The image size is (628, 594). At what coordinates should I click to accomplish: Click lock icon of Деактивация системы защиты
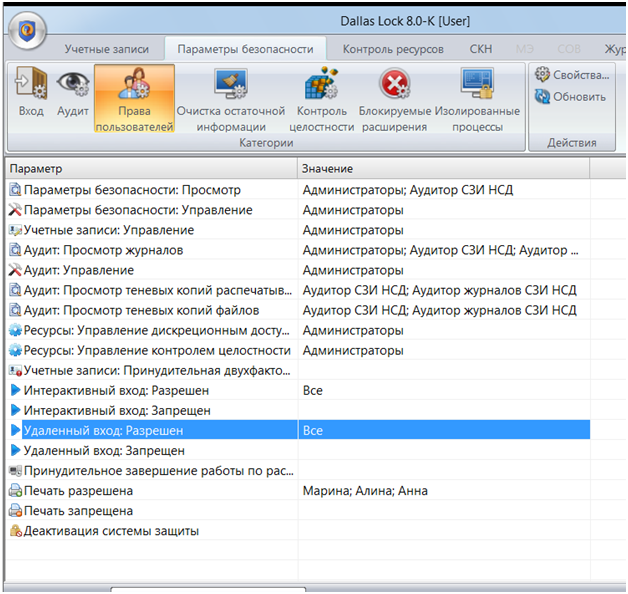(x=15, y=531)
